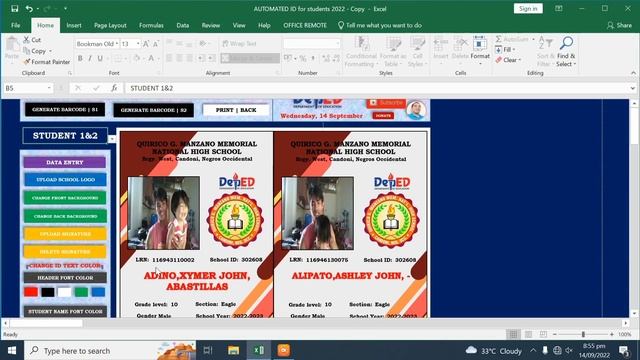Switch to Page Layout view in status bar

[528, 334]
